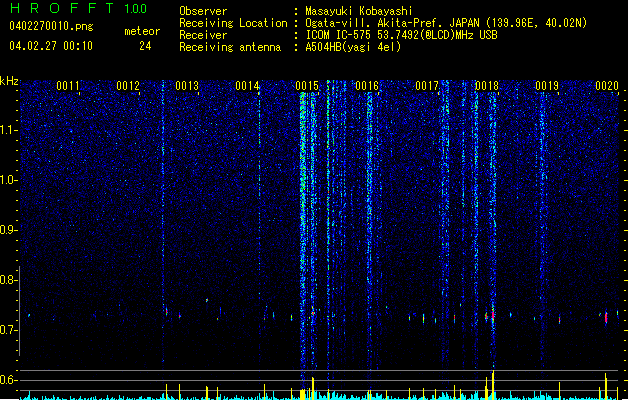The image size is (629, 400).
Task: Click the 'meteor' label
Action: coord(142,31)
